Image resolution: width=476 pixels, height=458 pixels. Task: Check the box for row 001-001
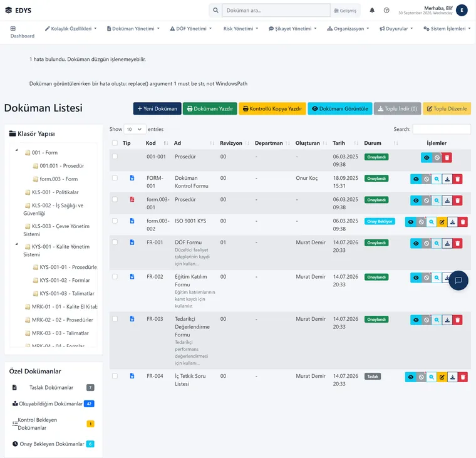115,157
